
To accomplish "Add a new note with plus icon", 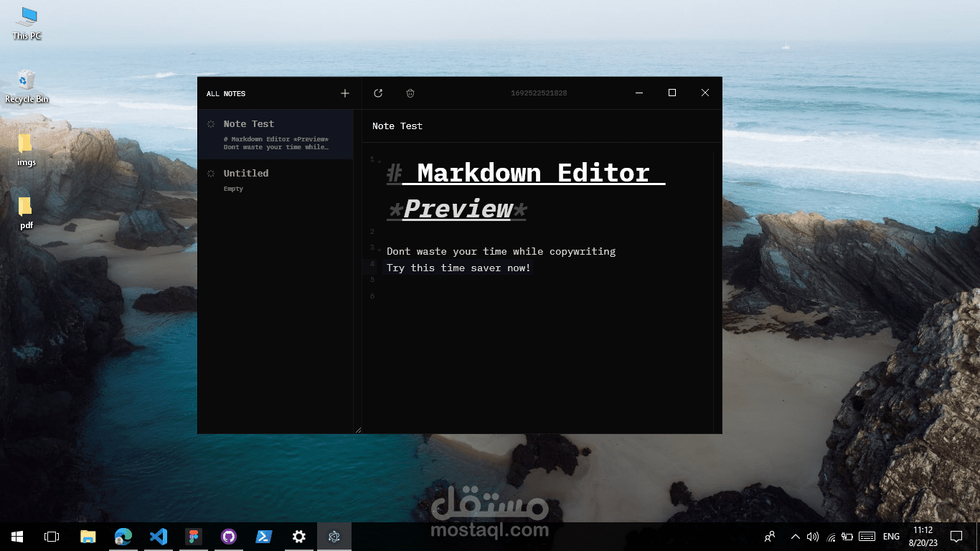I will (345, 93).
